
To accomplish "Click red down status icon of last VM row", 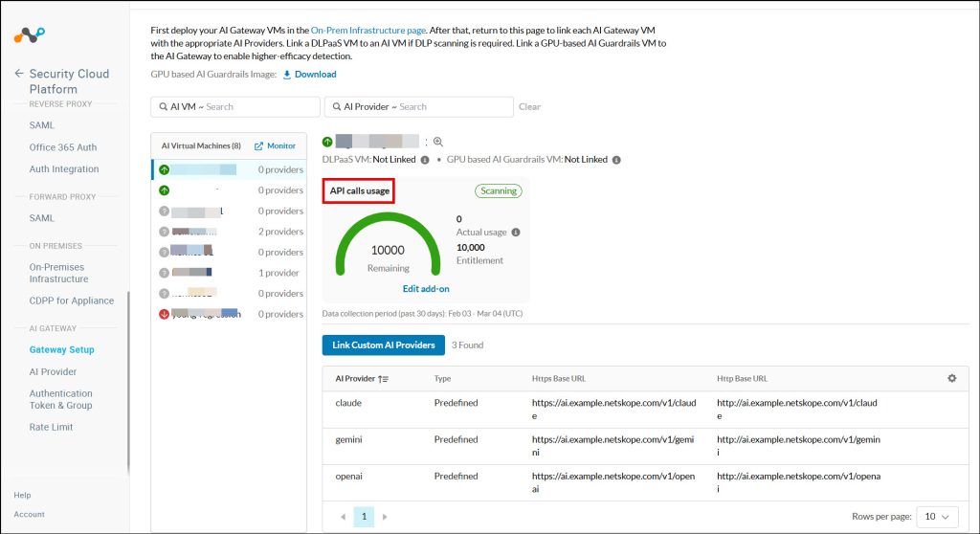I will point(165,314).
